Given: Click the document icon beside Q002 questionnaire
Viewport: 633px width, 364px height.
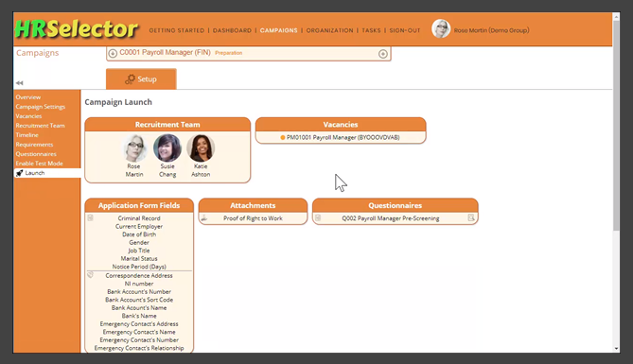Looking at the screenshot, I should click(318, 217).
